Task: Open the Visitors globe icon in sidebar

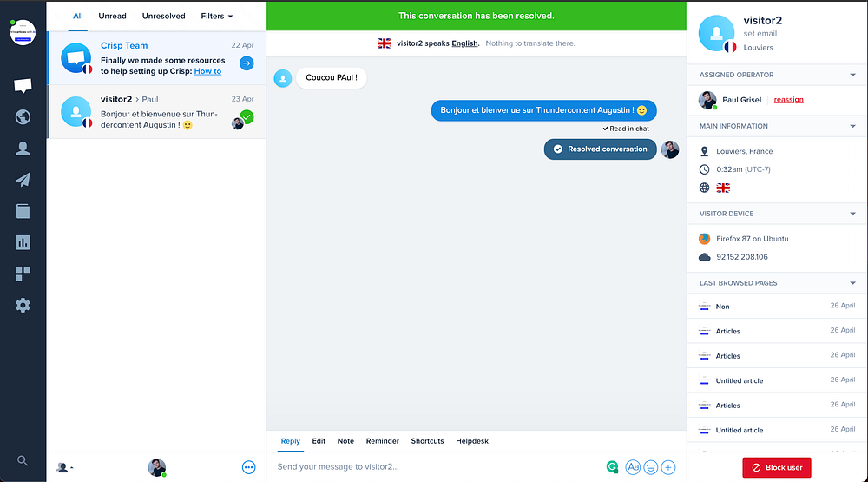Action: (23, 117)
